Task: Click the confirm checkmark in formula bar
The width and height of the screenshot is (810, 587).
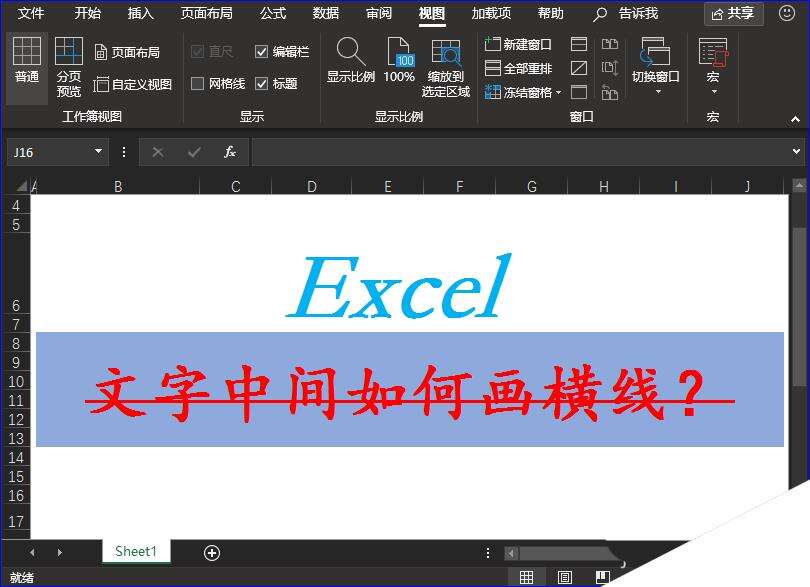Action: (x=194, y=152)
